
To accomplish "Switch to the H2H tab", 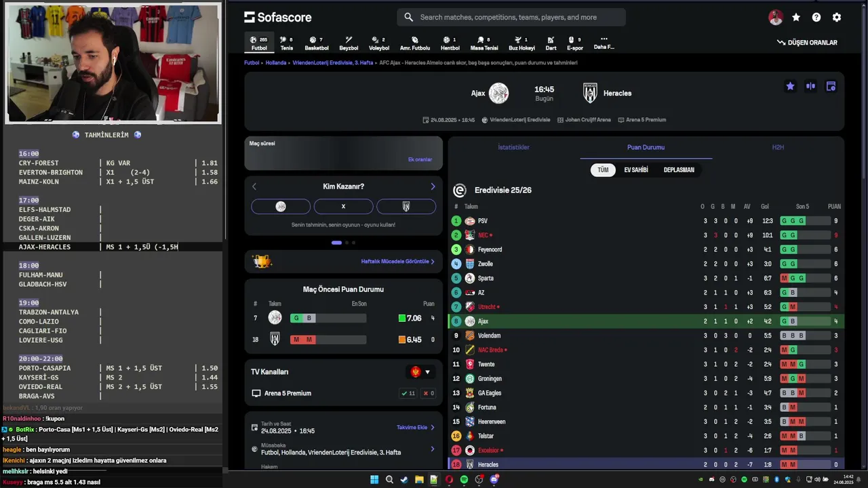I will pos(778,147).
